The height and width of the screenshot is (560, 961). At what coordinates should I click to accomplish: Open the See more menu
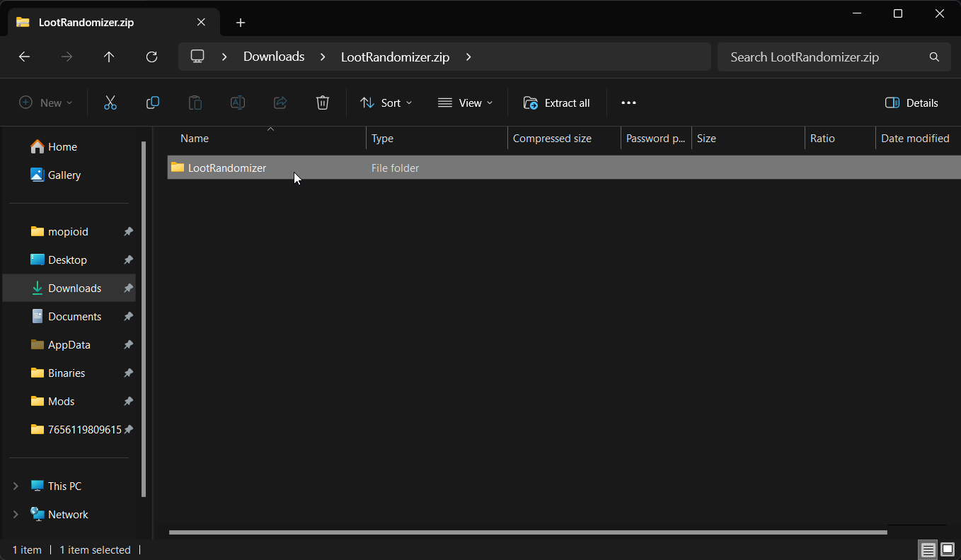coord(628,103)
